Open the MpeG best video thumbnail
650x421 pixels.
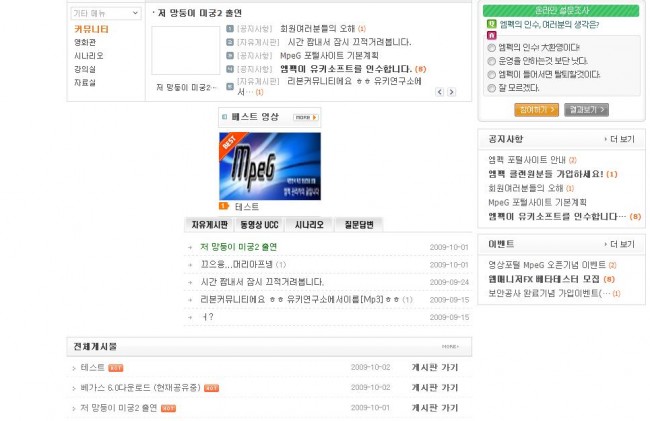(269, 165)
